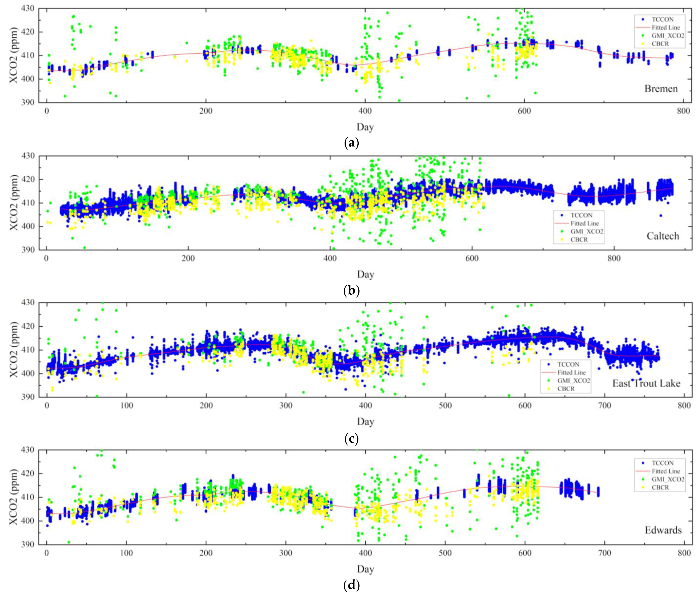Select the green GMI_XCO2 marker in East Trout Lake legend
Screen dimensions: 700x596
[548, 380]
